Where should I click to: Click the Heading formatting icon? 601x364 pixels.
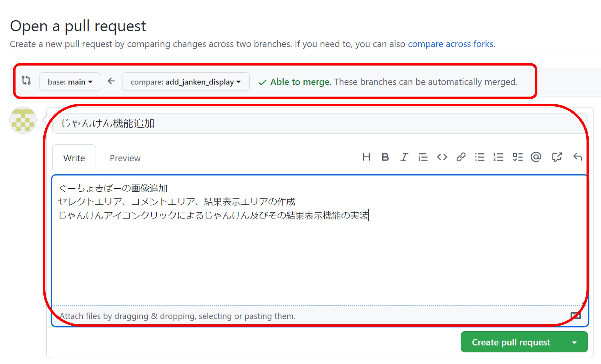pyautogui.click(x=366, y=157)
